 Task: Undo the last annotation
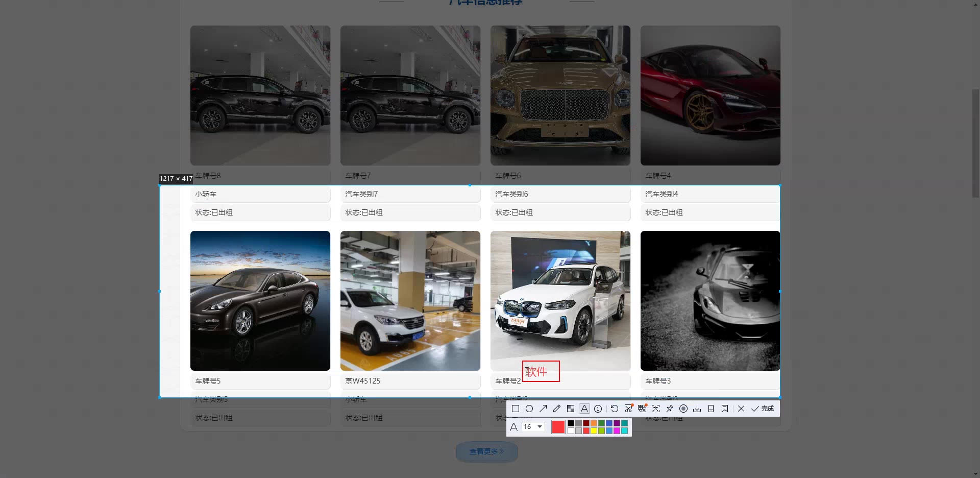(615, 409)
